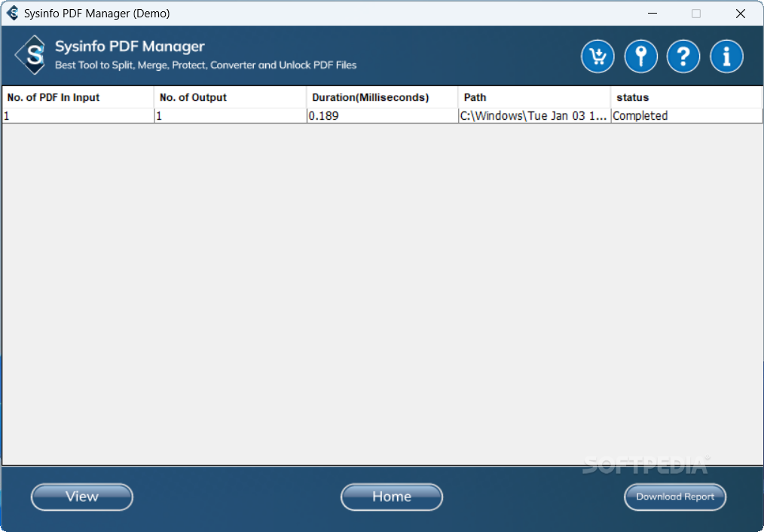Open help with the question mark icon
Screen dimensions: 764x532
683,57
